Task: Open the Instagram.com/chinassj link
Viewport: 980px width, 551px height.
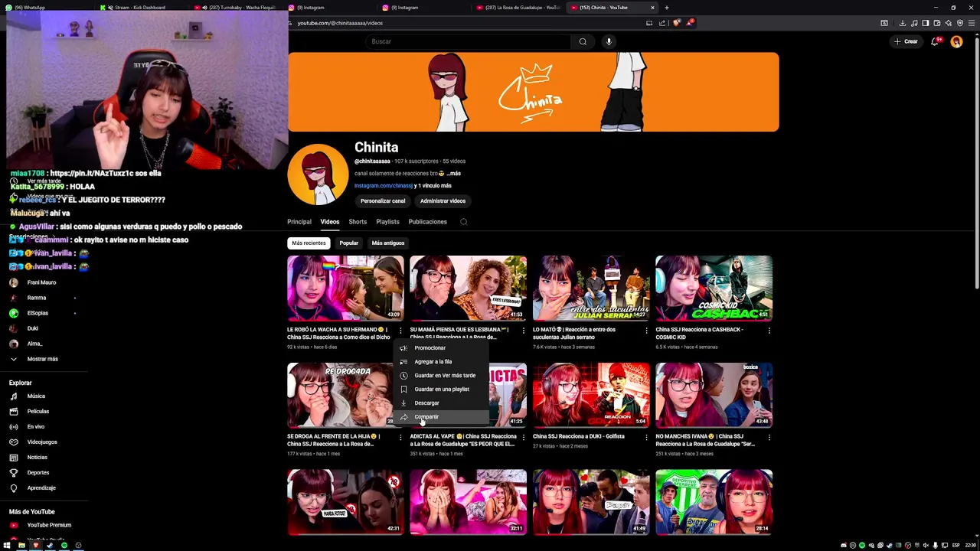Action: (x=383, y=186)
